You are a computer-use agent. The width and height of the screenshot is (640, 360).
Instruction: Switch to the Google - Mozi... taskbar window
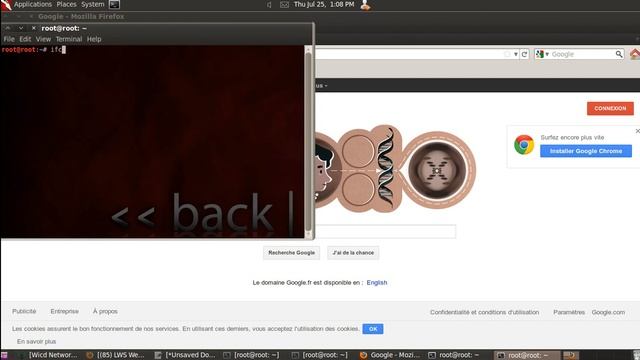[391, 355]
